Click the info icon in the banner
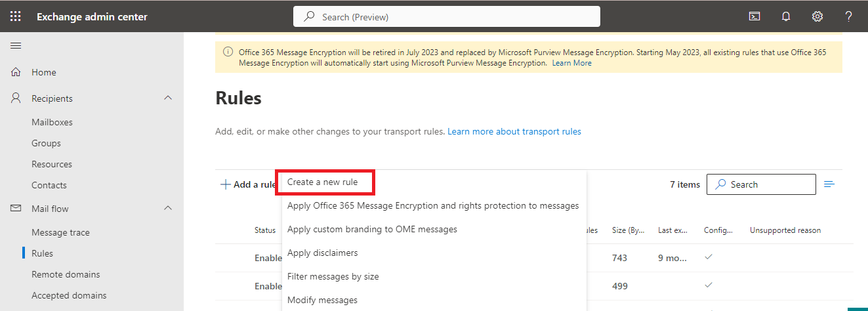This screenshot has width=868, height=311. coord(228,52)
